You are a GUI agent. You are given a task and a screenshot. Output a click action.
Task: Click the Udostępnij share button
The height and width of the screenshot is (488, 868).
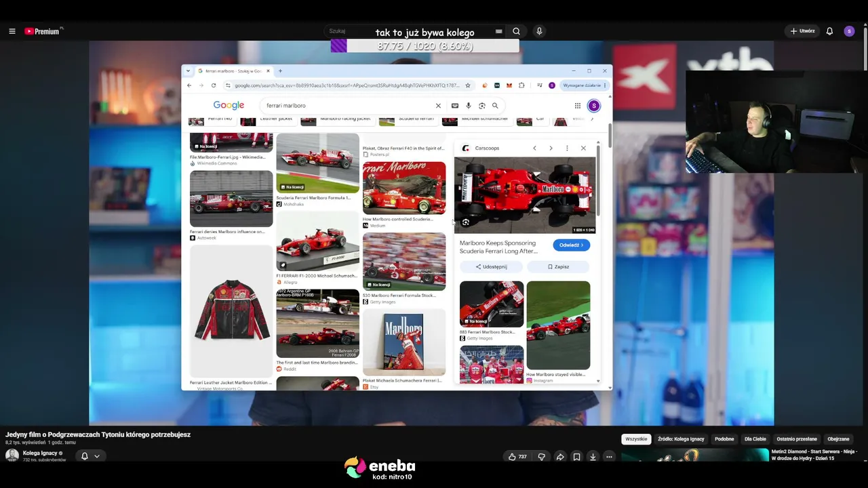491,266
